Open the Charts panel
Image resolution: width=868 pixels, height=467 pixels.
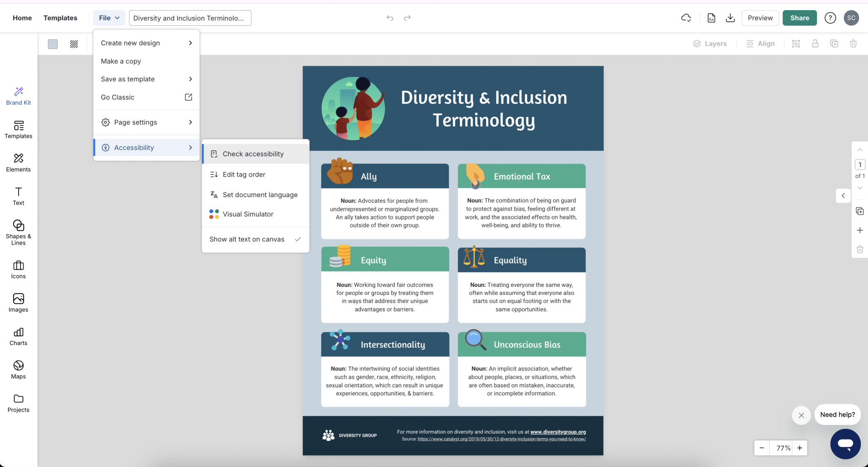coord(18,337)
